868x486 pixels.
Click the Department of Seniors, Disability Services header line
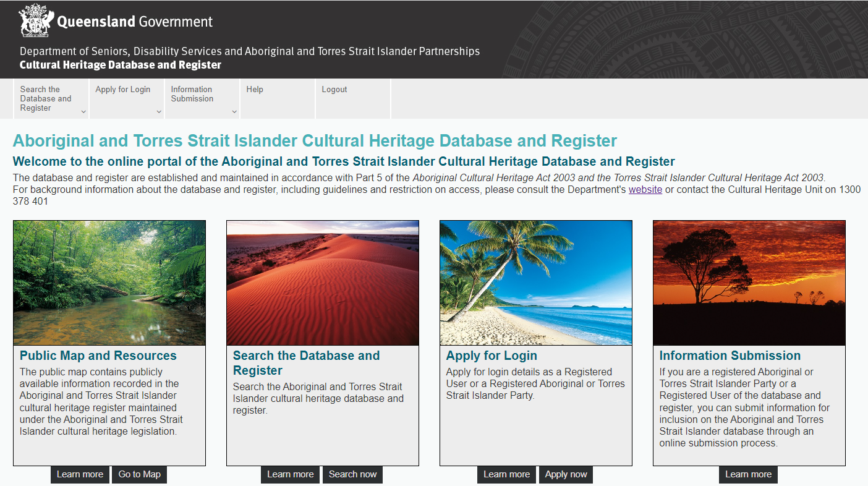(x=250, y=51)
